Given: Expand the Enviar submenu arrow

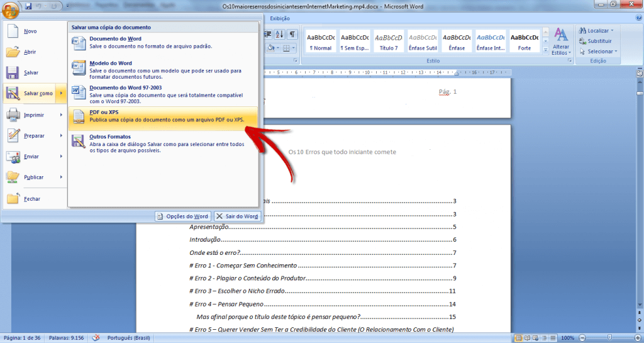Looking at the screenshot, I should pos(61,157).
